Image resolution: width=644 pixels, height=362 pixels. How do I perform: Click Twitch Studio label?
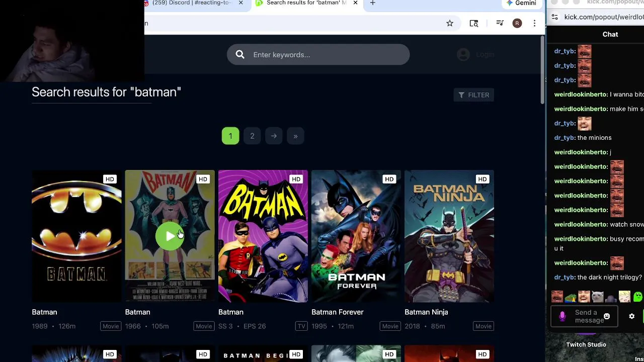586,344
